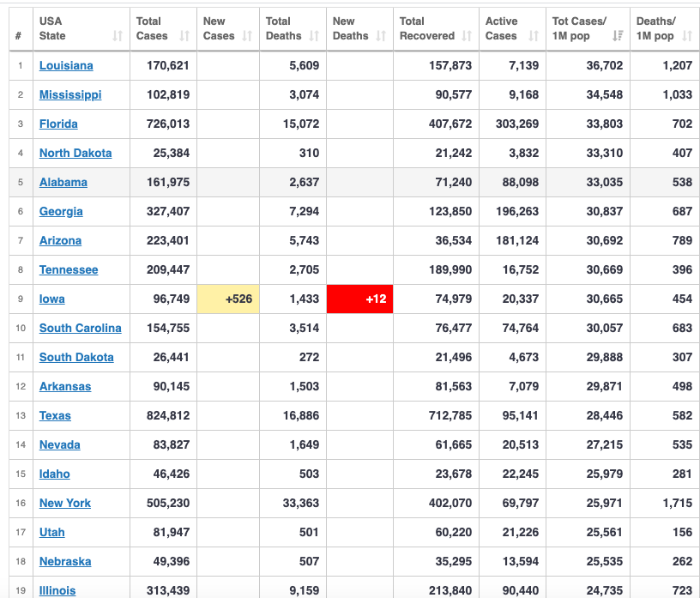Screen dimensions: 700x598
Task: Open South Carolina link
Action: [x=81, y=329]
